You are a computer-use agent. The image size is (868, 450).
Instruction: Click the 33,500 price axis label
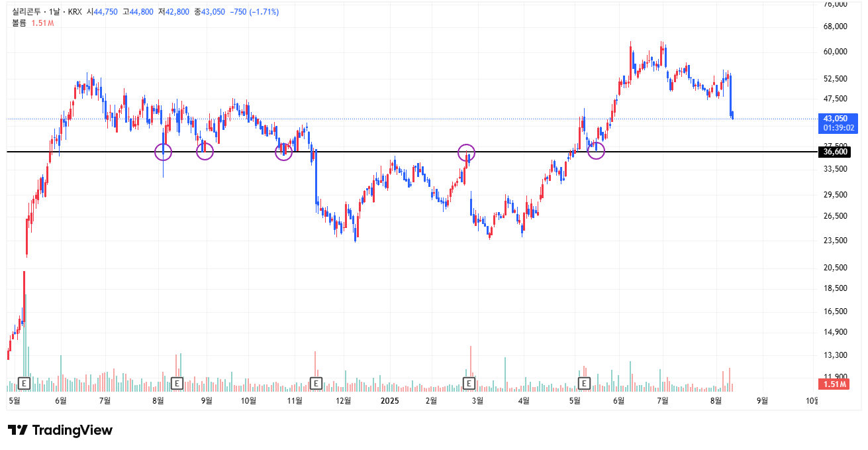836,169
